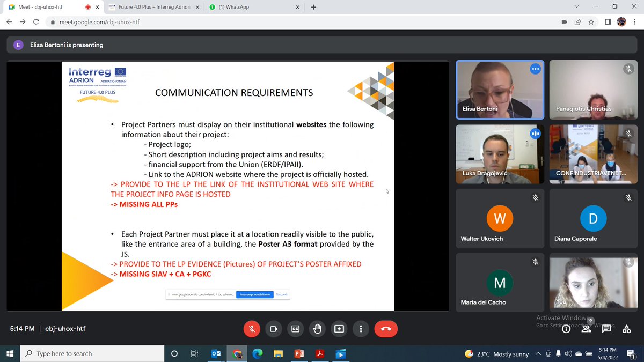Viewport: 644px width, 362px height.
Task: Click the presenter avatar E in banner
Action: pyautogui.click(x=19, y=45)
